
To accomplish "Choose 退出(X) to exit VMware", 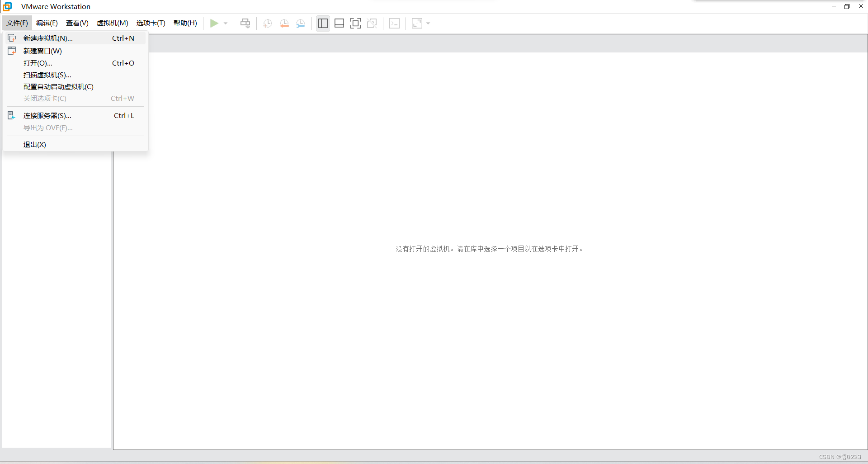I will 75,144.
